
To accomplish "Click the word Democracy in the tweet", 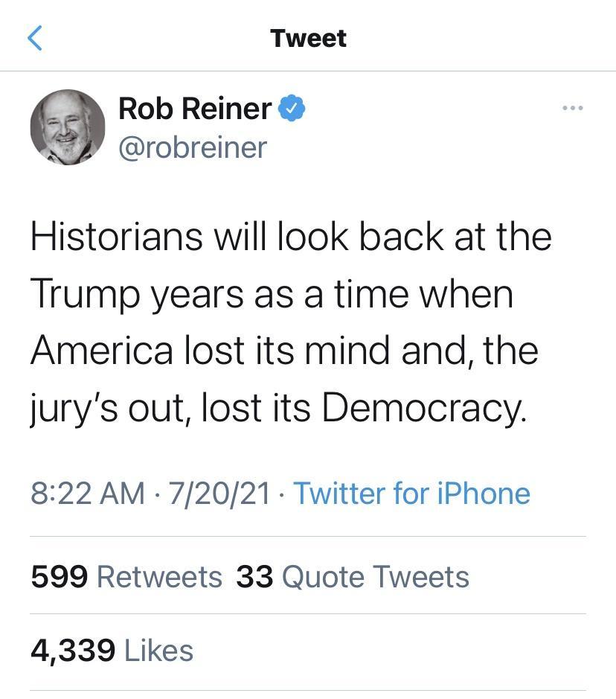I will (x=423, y=407).
